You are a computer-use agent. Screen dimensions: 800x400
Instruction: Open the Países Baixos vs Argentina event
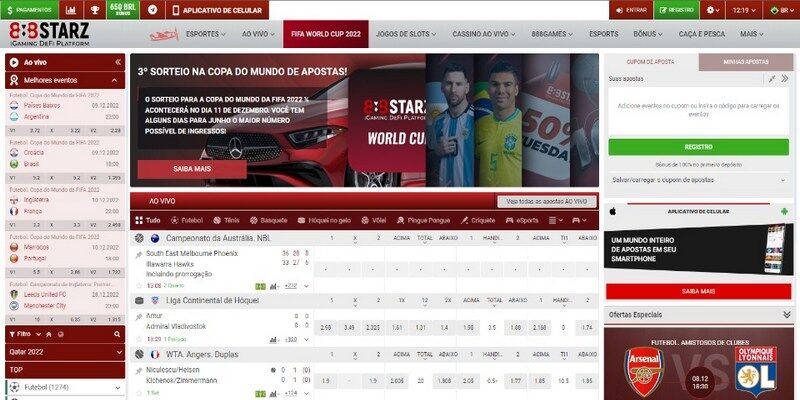pos(64,111)
